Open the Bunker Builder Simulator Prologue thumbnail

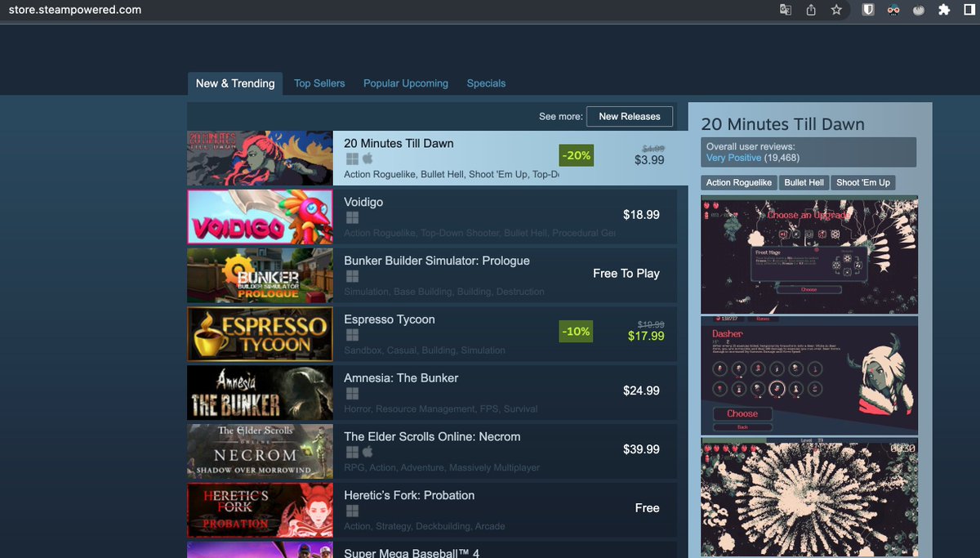coord(260,275)
